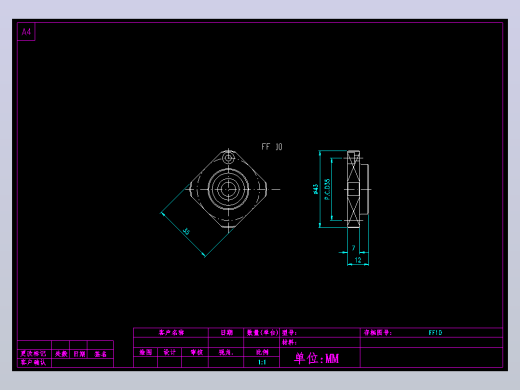Image resolution: width=520 pixels, height=390 pixels.
Task: Select the side section view drawing
Action: coord(357,189)
